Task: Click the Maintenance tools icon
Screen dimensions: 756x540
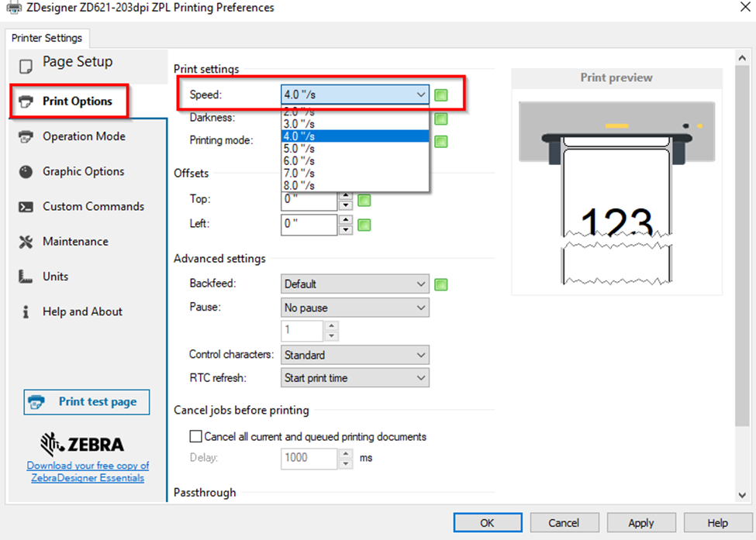Action: [26, 242]
